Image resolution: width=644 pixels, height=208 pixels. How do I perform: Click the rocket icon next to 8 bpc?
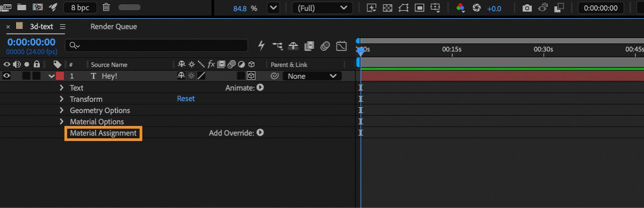coord(53,7)
